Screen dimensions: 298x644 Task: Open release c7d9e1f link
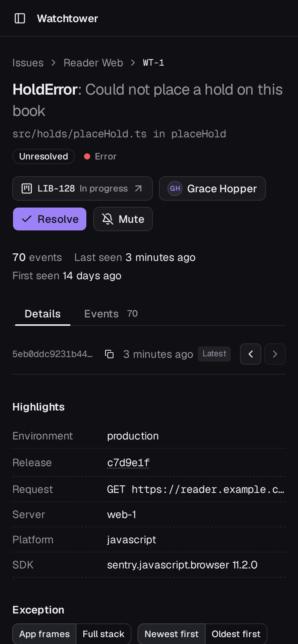128,462
